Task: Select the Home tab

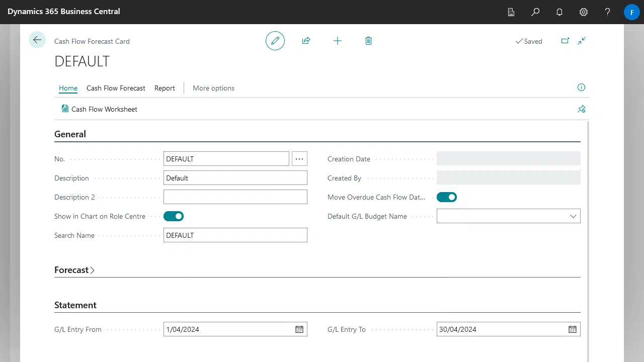Action: [68, 88]
